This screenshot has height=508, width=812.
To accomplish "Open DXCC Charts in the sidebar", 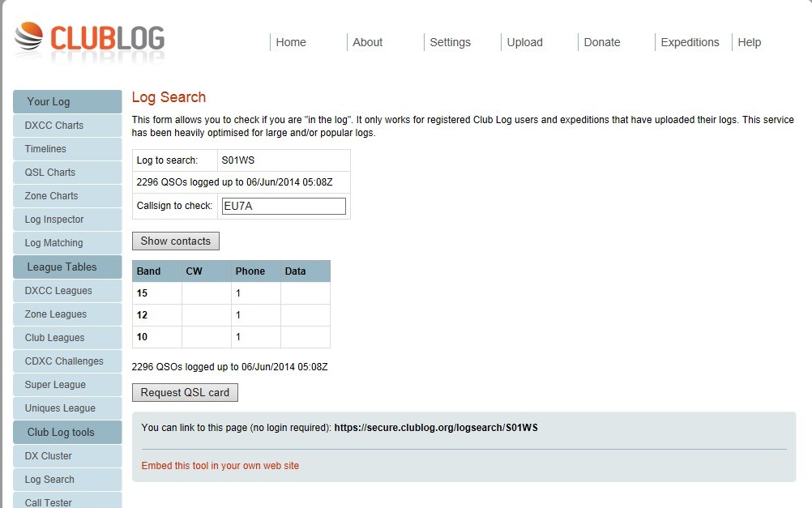I will 54,126.
